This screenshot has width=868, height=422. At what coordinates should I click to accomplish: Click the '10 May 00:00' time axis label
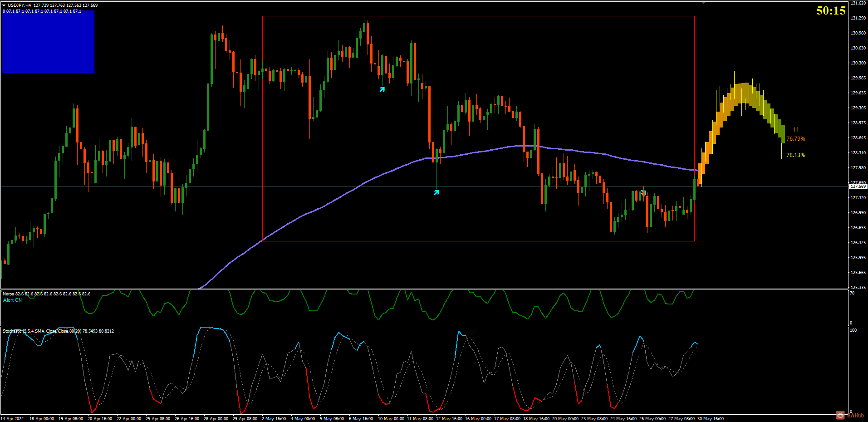[x=391, y=419]
